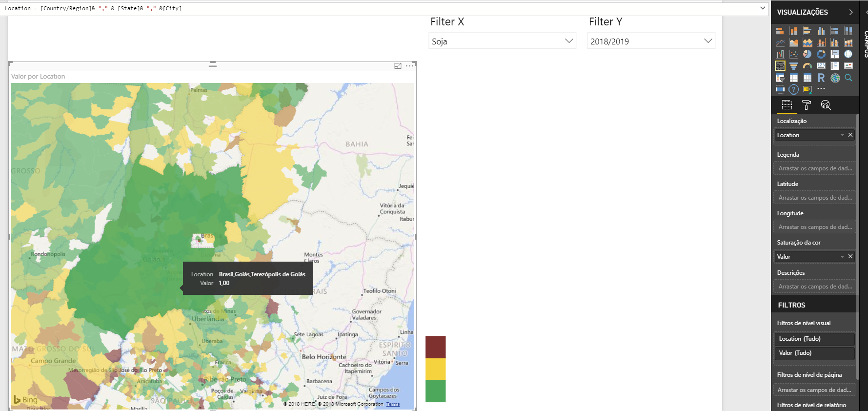Select the funnel chart visual

(794, 66)
